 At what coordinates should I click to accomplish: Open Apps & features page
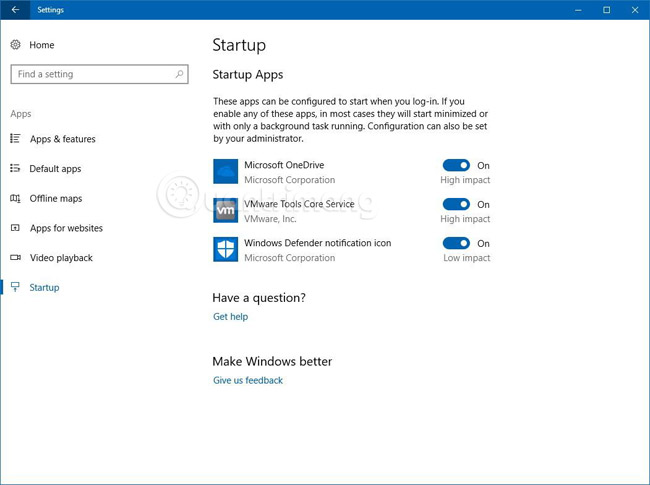tap(63, 139)
